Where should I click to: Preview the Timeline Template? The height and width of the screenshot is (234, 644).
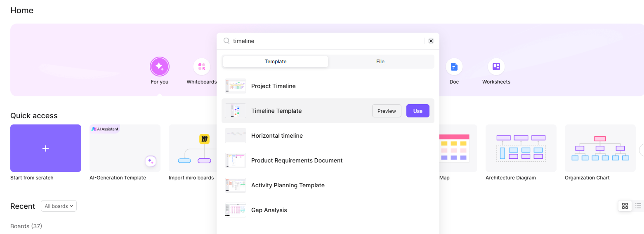[387, 111]
